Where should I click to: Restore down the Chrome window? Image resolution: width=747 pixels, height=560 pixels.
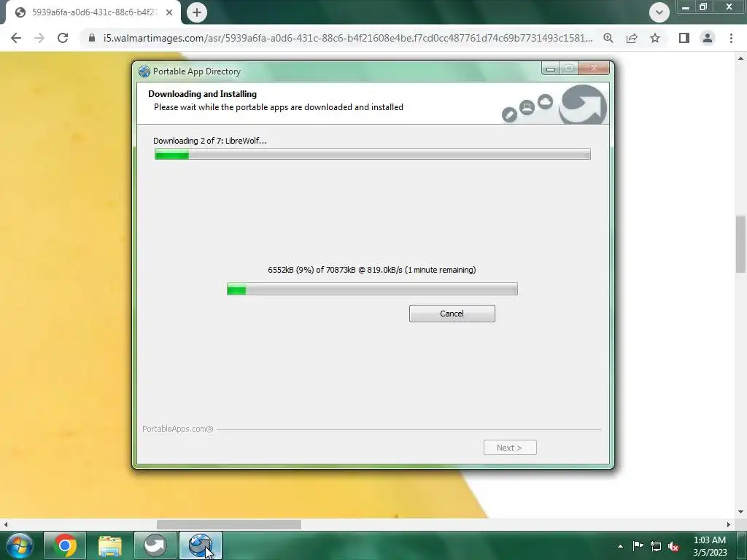coord(703,7)
